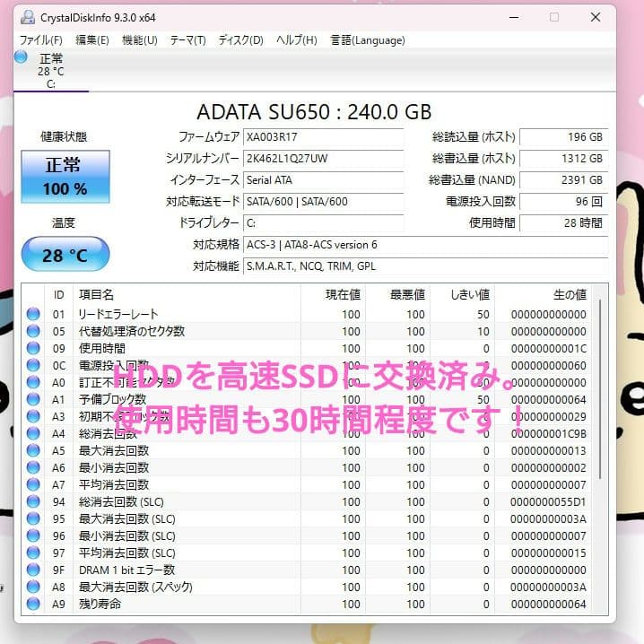Click the status orb for ID 9F DRAM row

coord(33,570)
